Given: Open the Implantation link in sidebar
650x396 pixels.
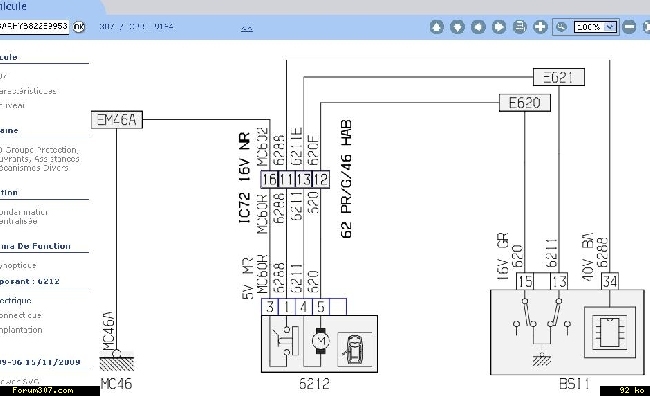Looking at the screenshot, I should coord(21,330).
